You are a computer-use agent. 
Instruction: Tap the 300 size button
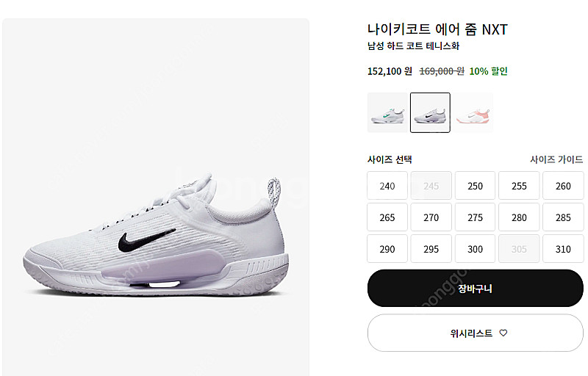476,249
